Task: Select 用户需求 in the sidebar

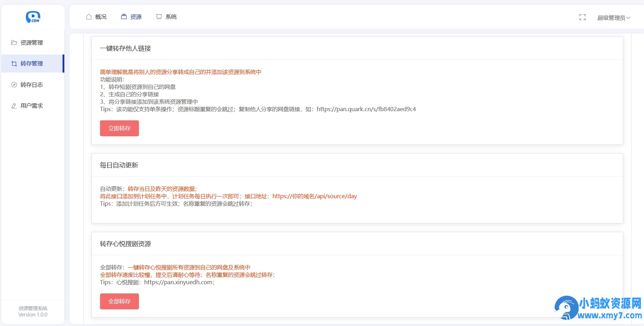Action: click(x=31, y=105)
